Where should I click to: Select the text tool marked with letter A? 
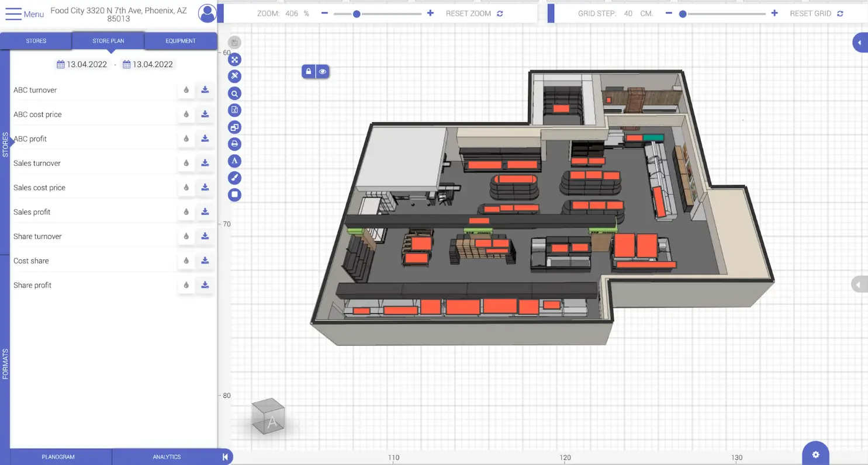click(234, 161)
